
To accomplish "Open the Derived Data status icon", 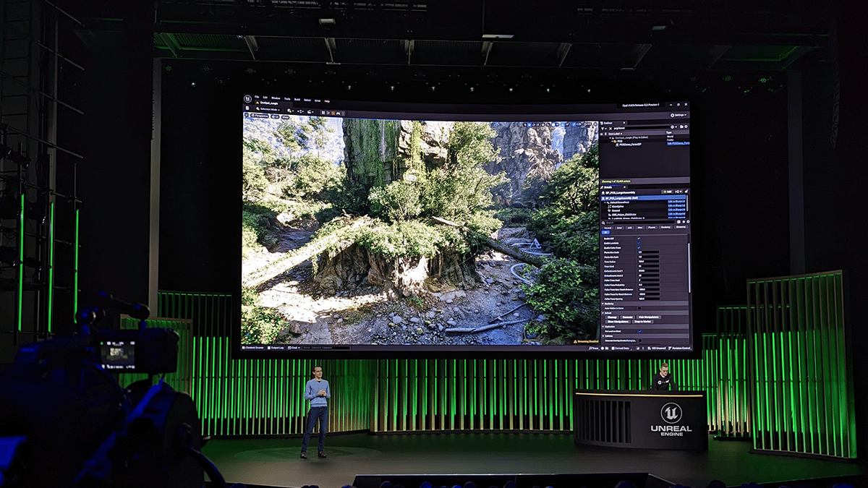I will click(x=620, y=348).
